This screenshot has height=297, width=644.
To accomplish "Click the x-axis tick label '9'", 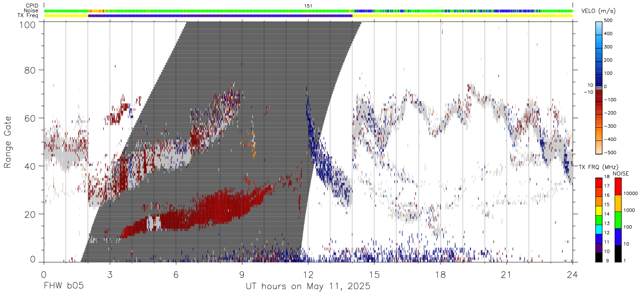I will point(242,274).
